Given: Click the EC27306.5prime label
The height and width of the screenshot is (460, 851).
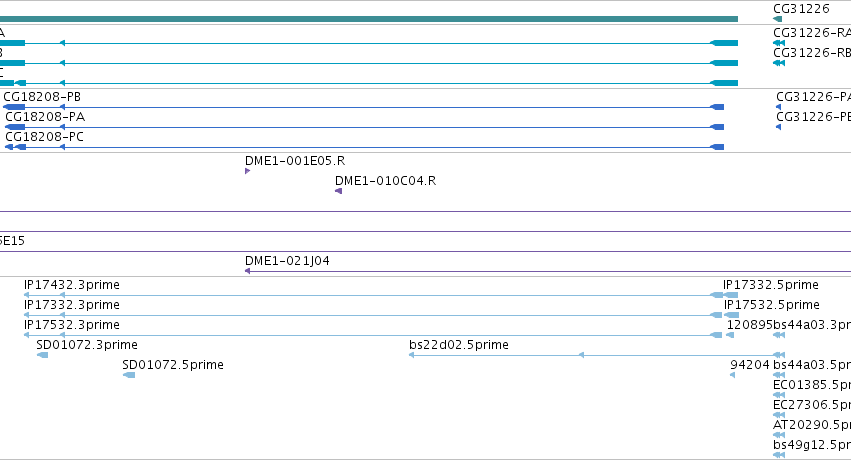Looking at the screenshot, I should point(812,405).
